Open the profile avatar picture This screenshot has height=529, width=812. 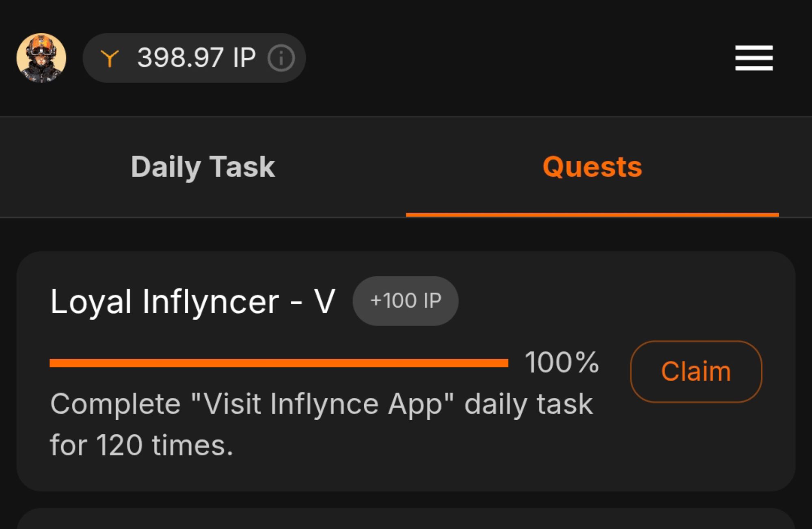click(x=41, y=58)
